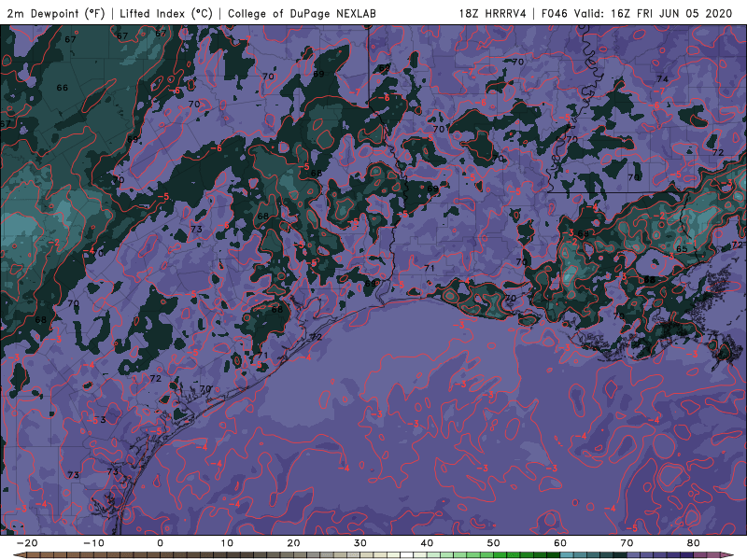The image size is (747, 560).
Task: Click the '18Z HRRRV4' model run label
Action: click(492, 14)
